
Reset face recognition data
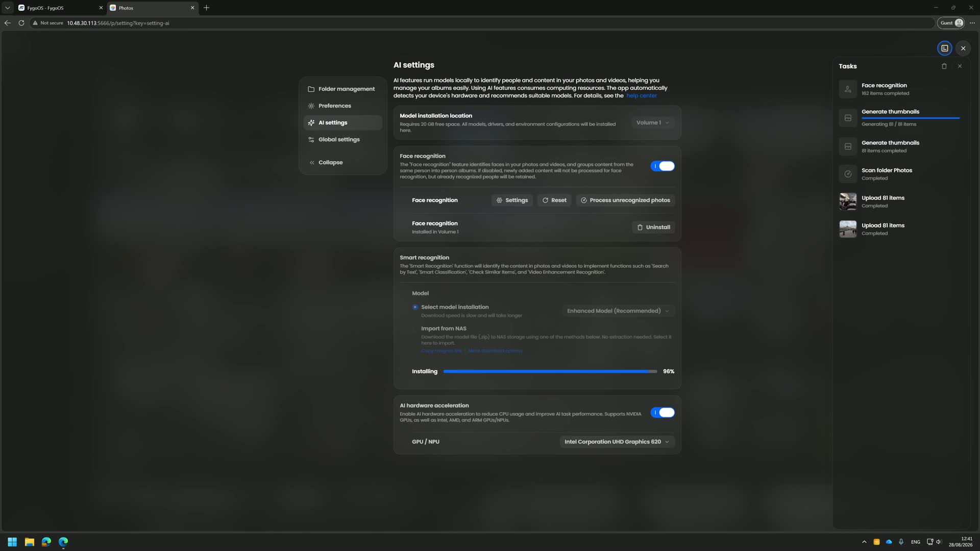point(554,200)
